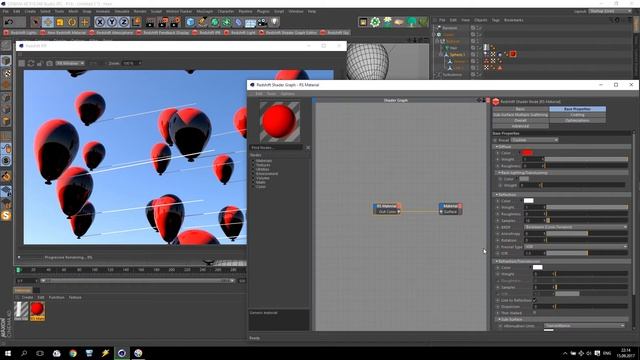Collapse the Back-lighting/Translucency section
The image size is (640, 360).
tap(499, 173)
